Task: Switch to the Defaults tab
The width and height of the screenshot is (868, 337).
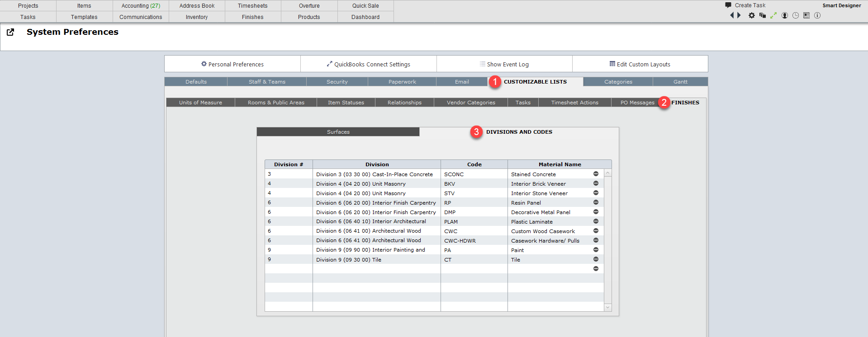Action: (x=196, y=82)
